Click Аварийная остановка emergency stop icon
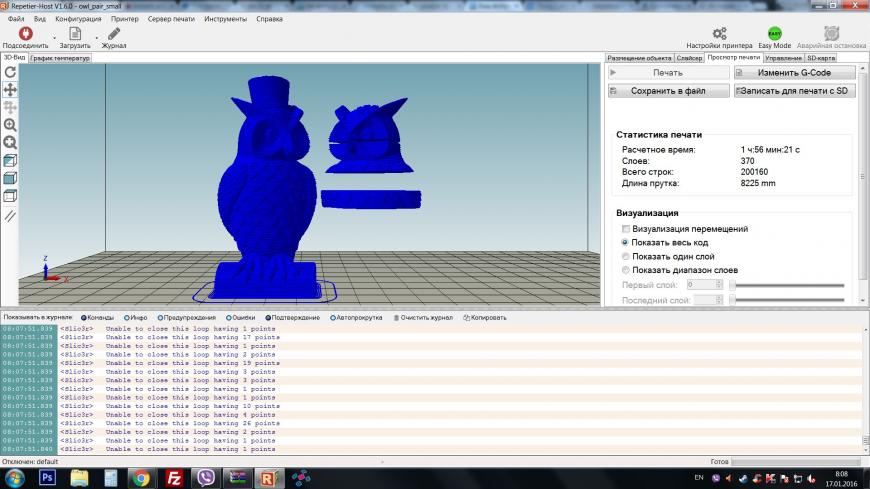Viewport: 870px width, 489px height. (831, 33)
